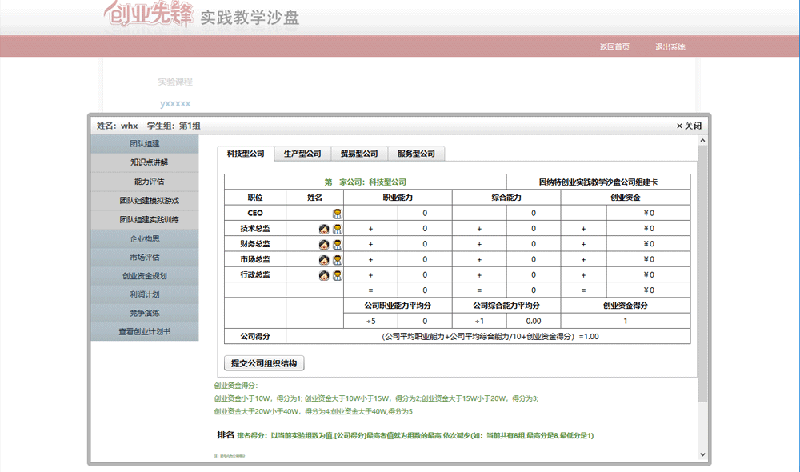Click the dark-haired person icon for 财务总监

324,244
